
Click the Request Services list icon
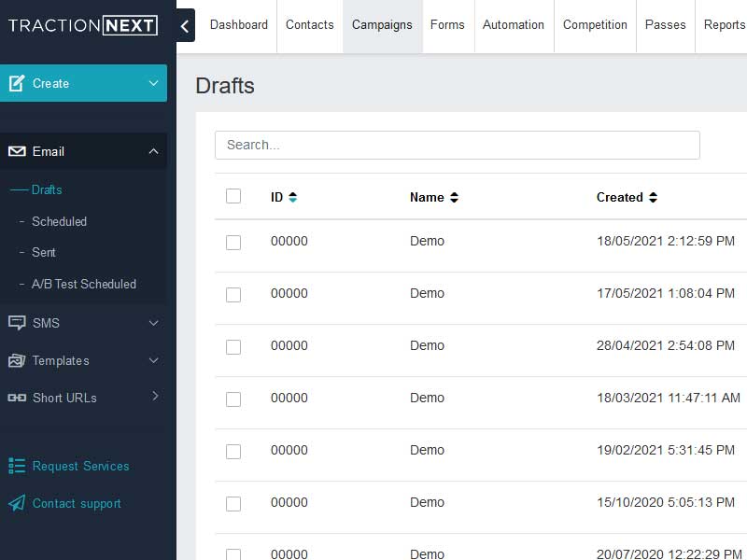tap(17, 466)
